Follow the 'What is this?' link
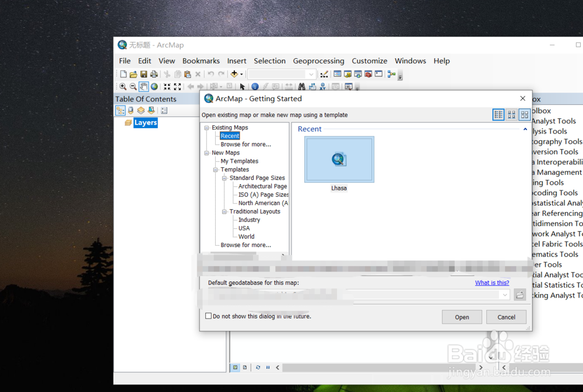 point(492,282)
